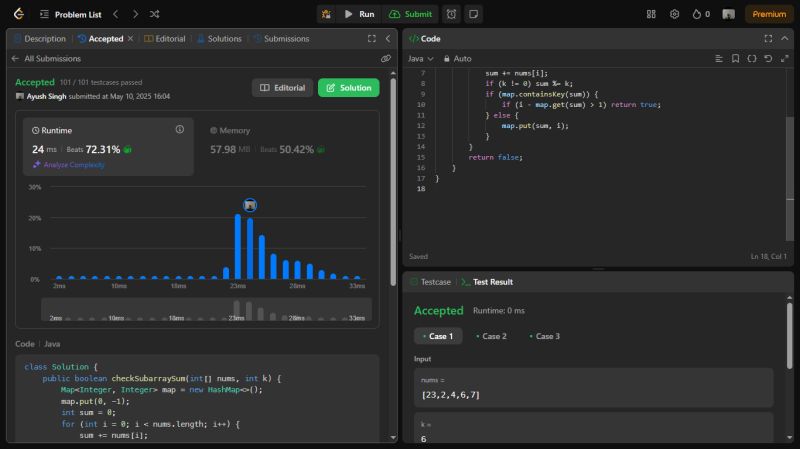Copy the submission link icon
This screenshot has width=800, height=449.
pyautogui.click(x=386, y=59)
